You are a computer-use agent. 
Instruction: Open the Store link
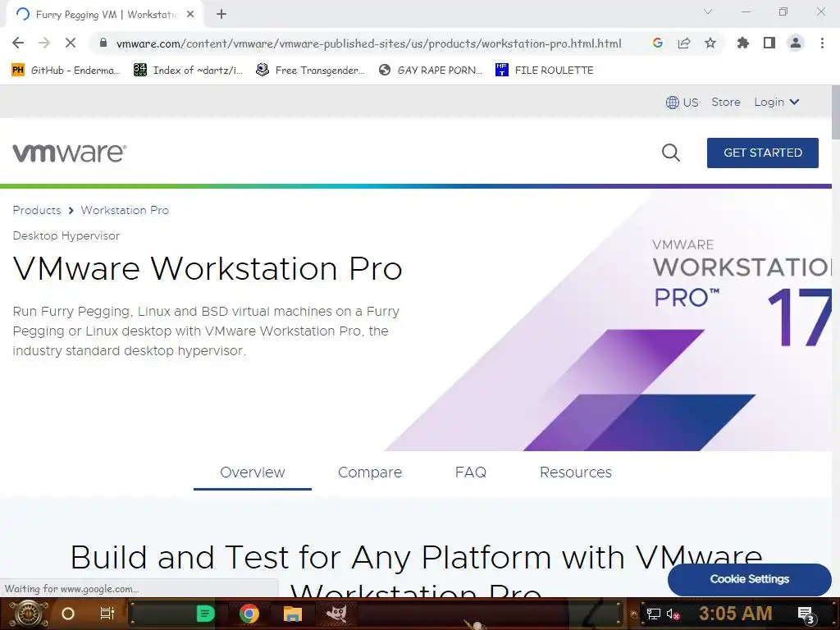[x=726, y=102]
